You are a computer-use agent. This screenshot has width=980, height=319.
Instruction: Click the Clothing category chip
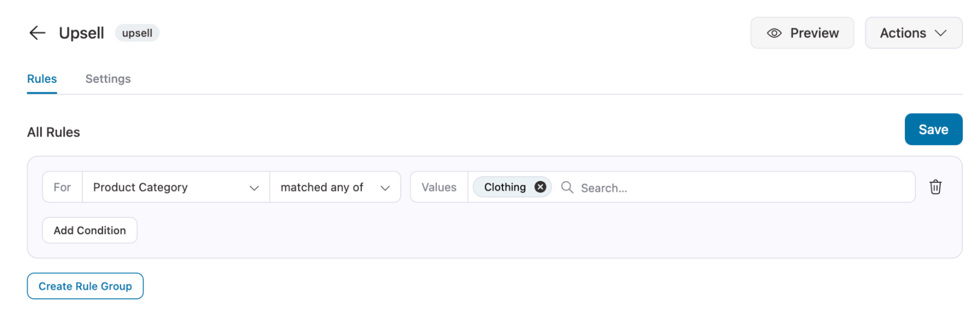(505, 187)
